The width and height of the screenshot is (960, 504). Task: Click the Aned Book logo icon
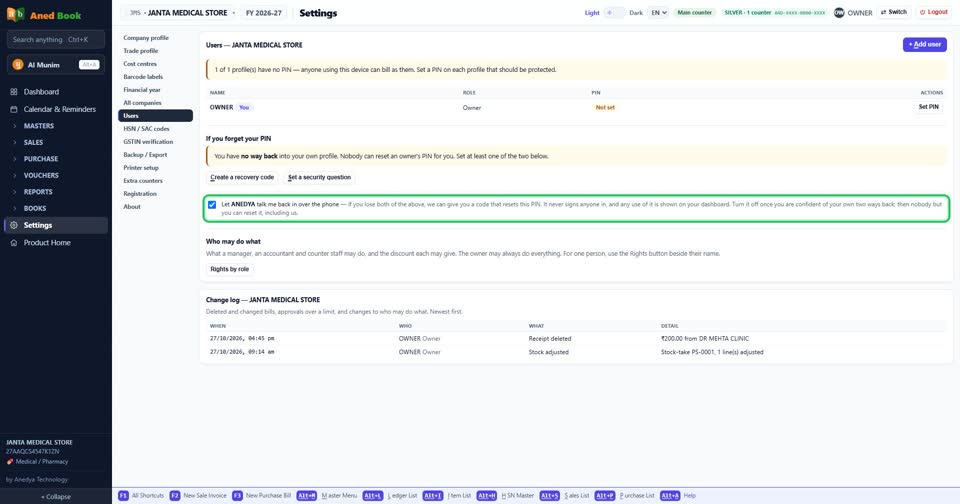[15, 14]
